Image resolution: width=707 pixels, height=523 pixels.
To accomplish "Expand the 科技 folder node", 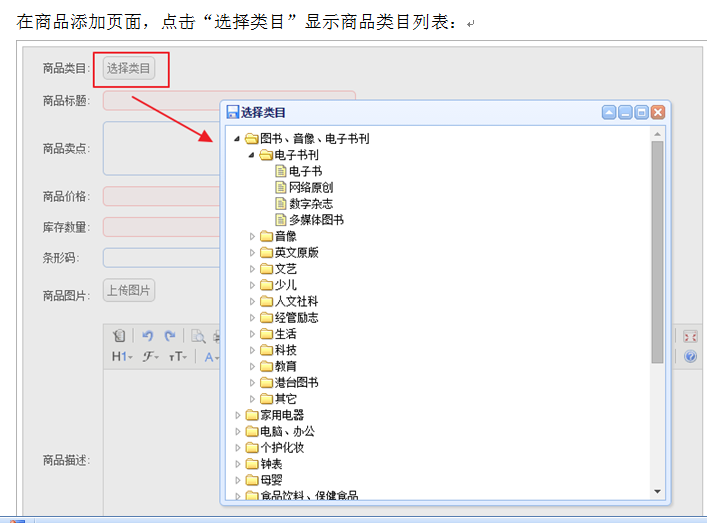I will (252, 350).
